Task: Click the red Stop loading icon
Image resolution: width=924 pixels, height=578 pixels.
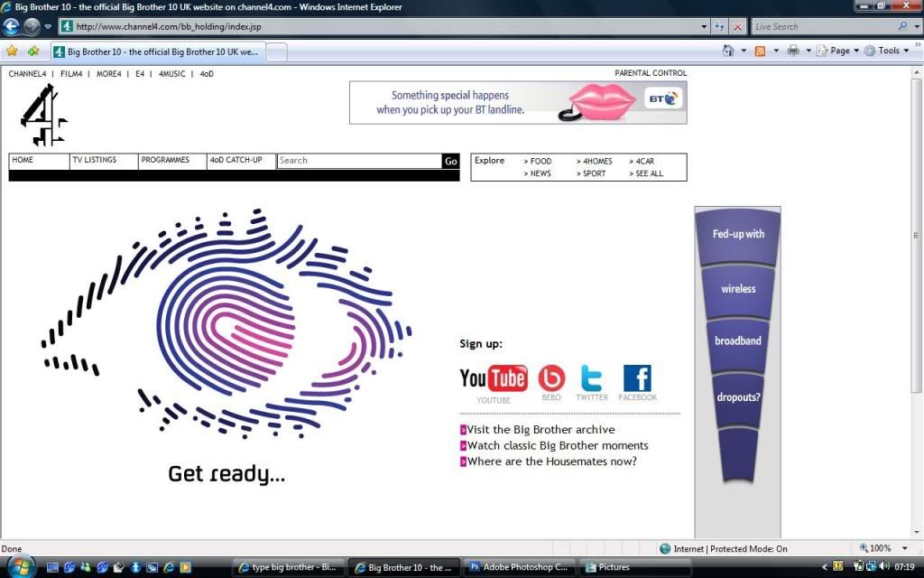Action: pos(737,26)
